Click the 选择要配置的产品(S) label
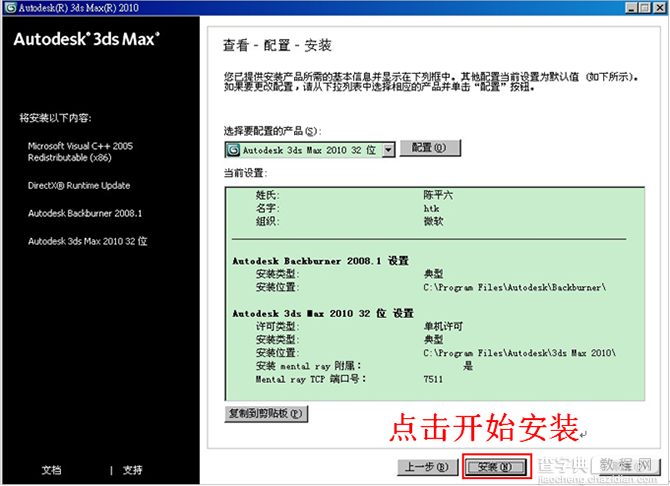 pos(273,131)
